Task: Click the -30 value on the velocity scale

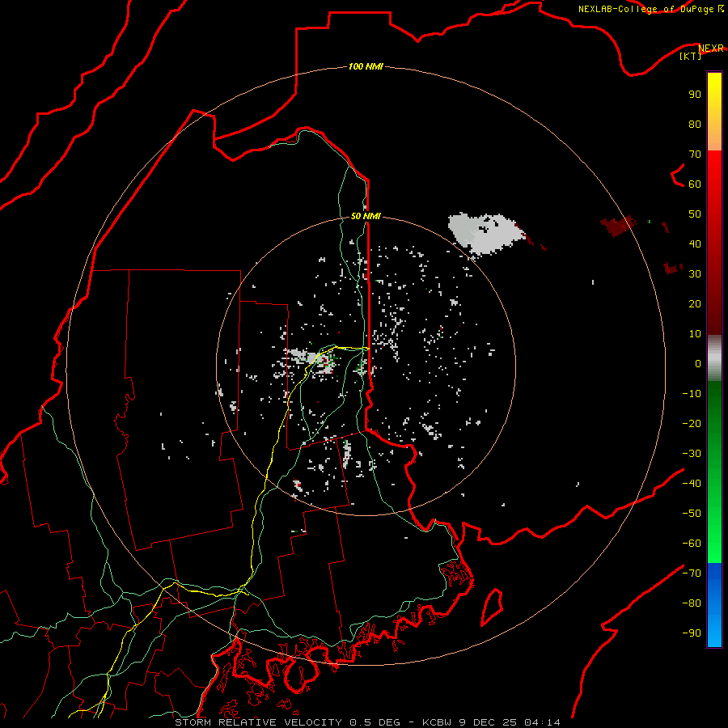Action: point(692,454)
